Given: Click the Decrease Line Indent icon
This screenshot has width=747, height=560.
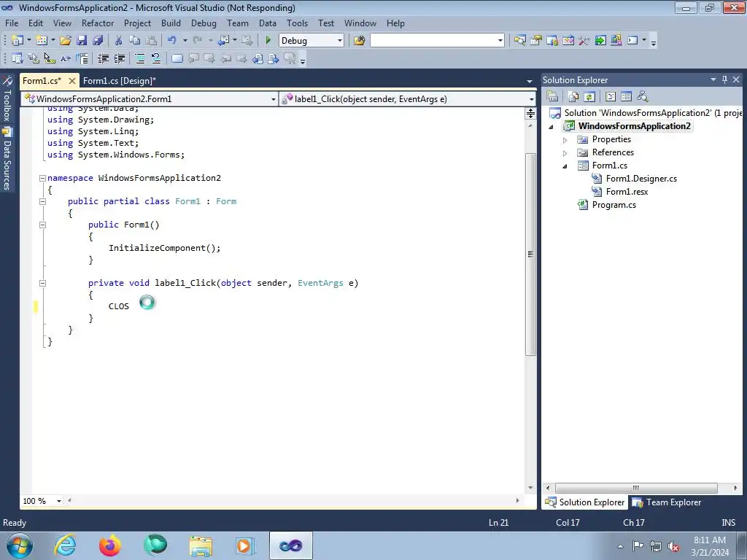Looking at the screenshot, I should [x=103, y=58].
